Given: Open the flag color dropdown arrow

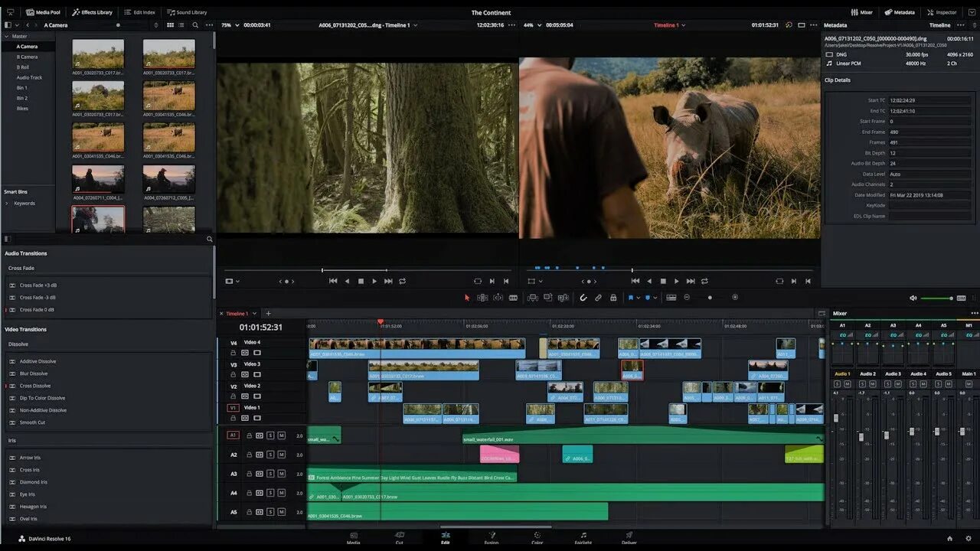Looking at the screenshot, I should click(639, 298).
